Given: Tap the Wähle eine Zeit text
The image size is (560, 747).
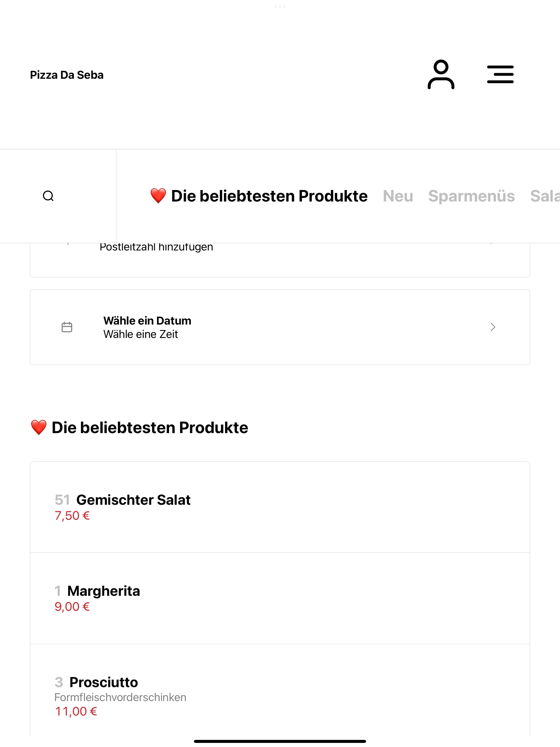Looking at the screenshot, I should pos(141,334).
